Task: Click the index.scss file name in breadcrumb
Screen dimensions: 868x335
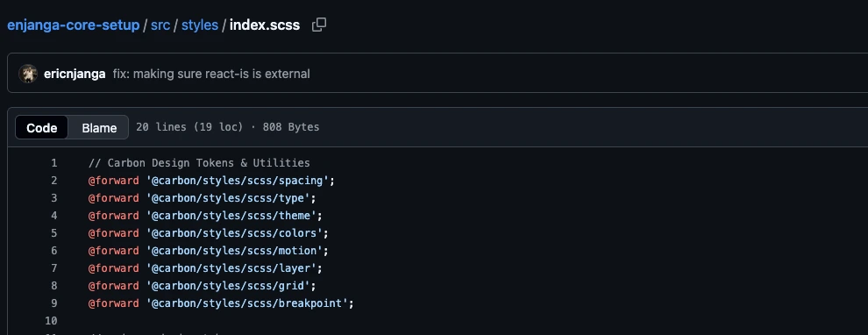Action: click(265, 25)
